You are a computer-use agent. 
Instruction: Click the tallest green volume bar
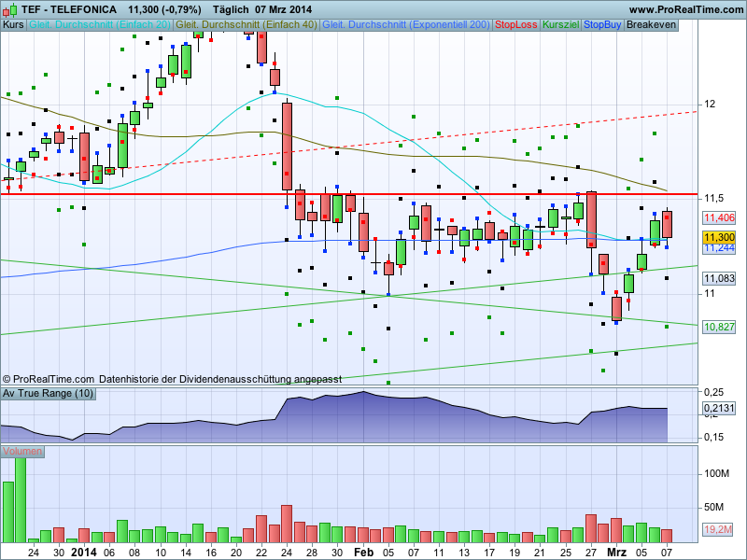pos(21,499)
